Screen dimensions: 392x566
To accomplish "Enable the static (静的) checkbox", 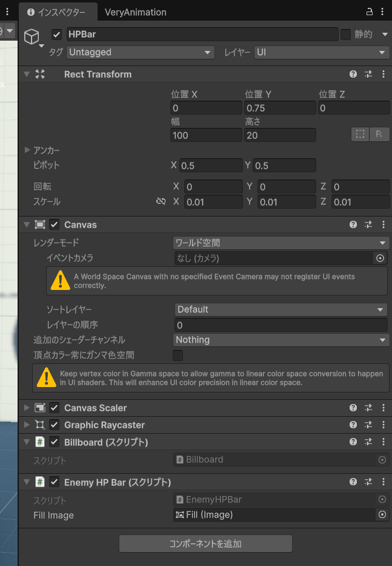I will (345, 35).
